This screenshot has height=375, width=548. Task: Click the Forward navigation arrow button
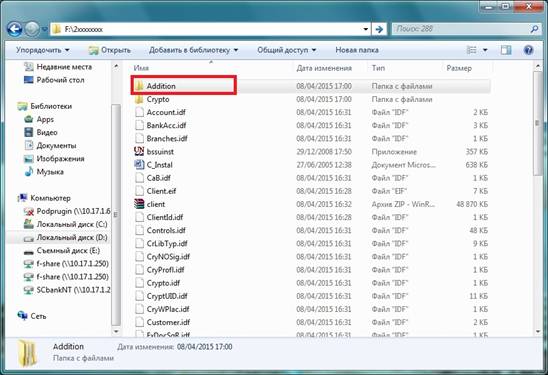[32, 29]
